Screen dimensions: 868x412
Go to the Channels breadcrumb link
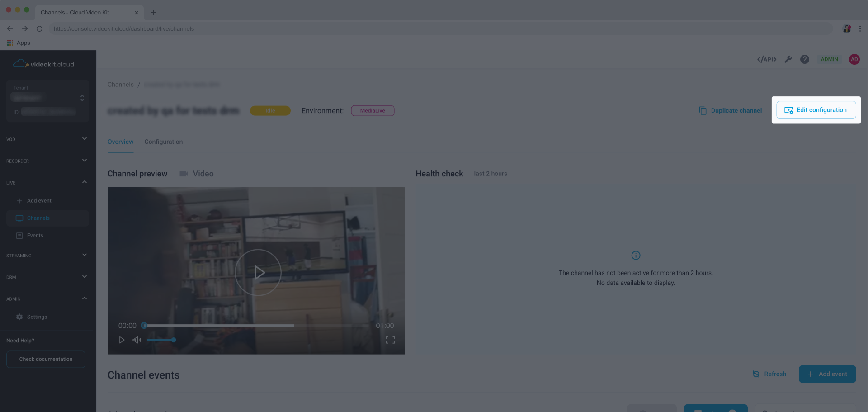pos(120,85)
